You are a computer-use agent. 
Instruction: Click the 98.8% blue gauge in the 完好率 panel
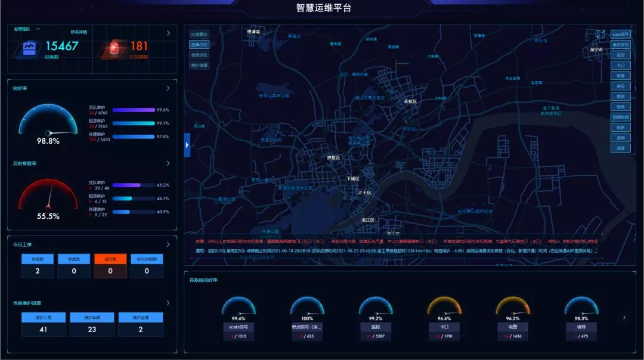48,120
